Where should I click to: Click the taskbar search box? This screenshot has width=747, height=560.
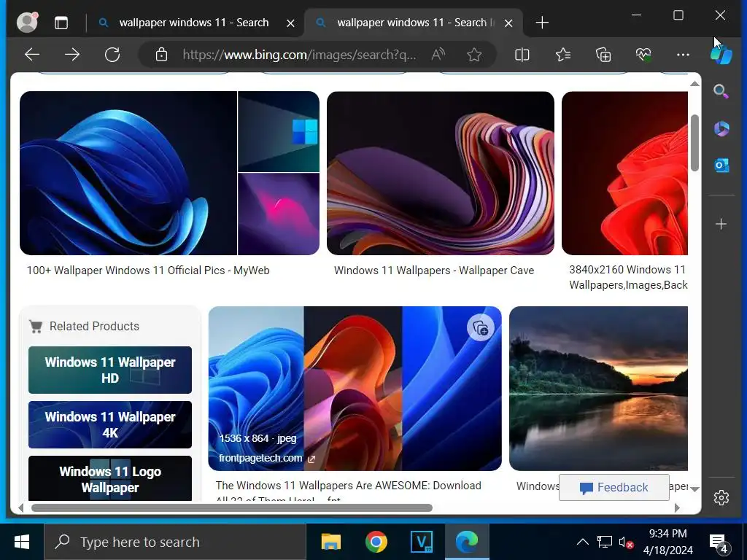tap(175, 542)
